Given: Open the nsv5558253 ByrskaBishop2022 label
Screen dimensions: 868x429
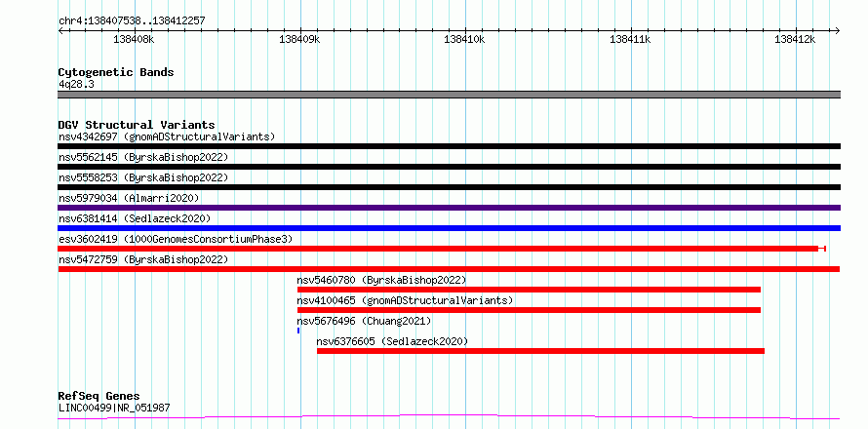Looking at the screenshot, I should [x=143, y=177].
